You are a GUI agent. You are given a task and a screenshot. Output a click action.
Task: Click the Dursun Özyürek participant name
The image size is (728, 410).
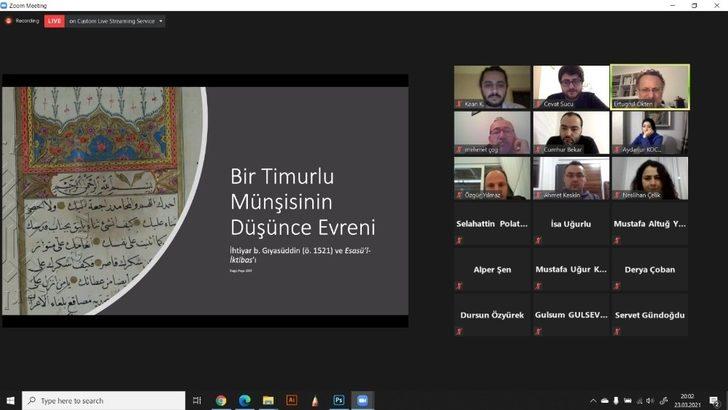click(492, 315)
